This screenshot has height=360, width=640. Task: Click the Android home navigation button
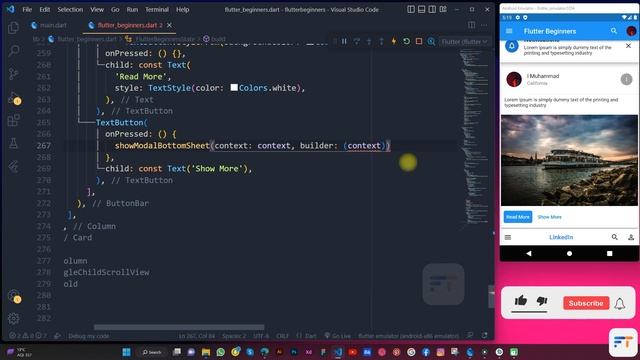tap(569, 253)
